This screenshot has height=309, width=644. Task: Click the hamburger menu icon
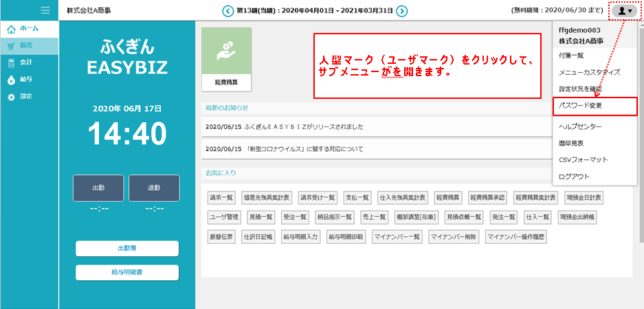(x=45, y=10)
